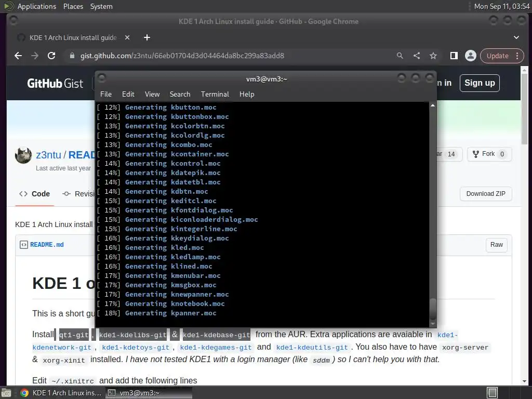The image size is (532, 399).
Task: Click browser page scroll down arrow
Action: [524, 381]
